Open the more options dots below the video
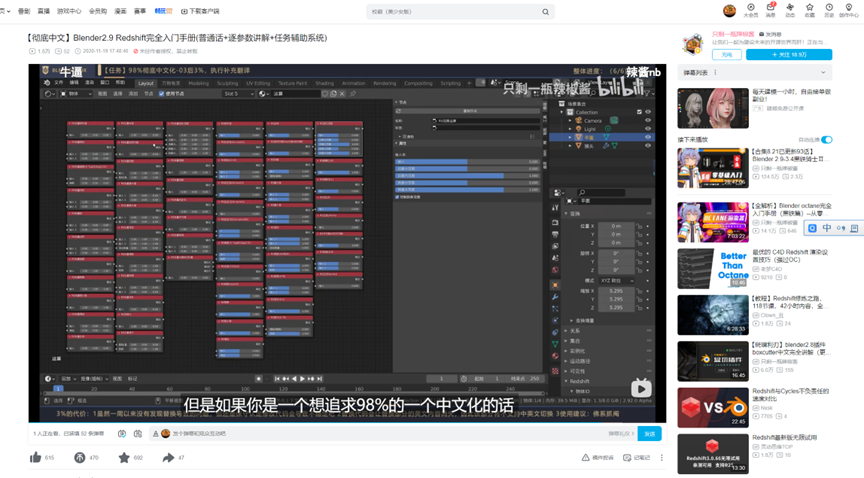Screen dimensions: 864x478 coord(662,458)
